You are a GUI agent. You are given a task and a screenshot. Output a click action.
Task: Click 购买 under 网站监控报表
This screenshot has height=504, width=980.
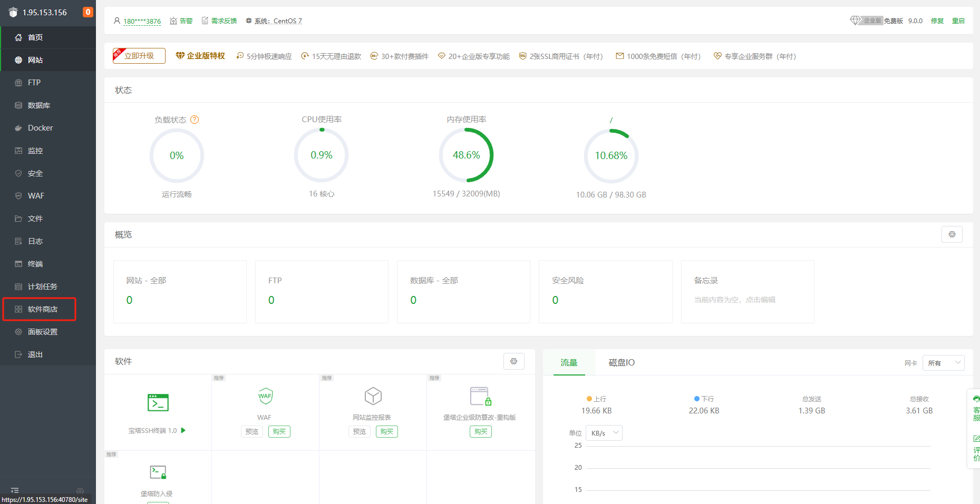[x=387, y=432]
